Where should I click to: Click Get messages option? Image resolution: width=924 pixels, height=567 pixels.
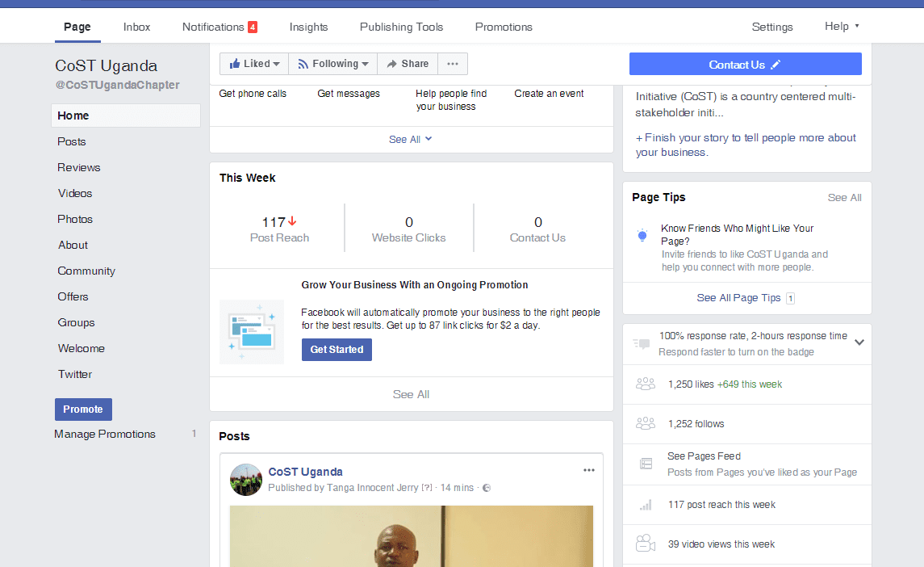349,94
